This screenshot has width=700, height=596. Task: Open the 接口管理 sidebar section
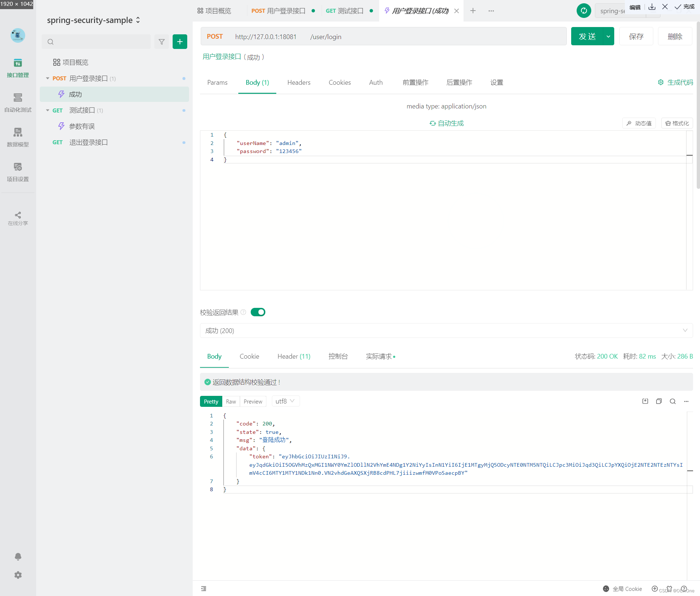[18, 68]
